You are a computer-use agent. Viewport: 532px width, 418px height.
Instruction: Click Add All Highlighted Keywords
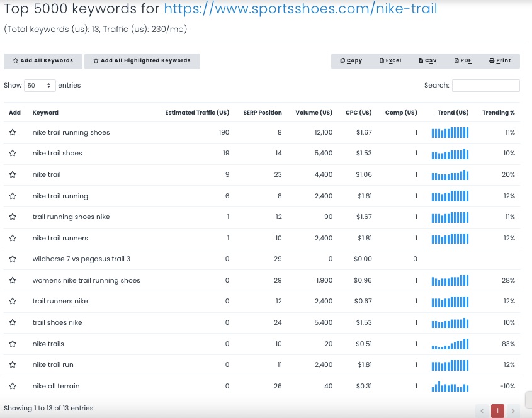click(142, 61)
